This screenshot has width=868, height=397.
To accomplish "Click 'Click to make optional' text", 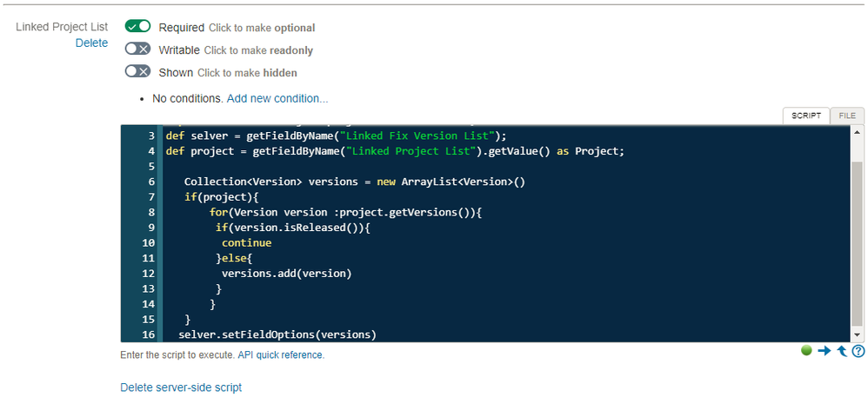I will tap(262, 28).
